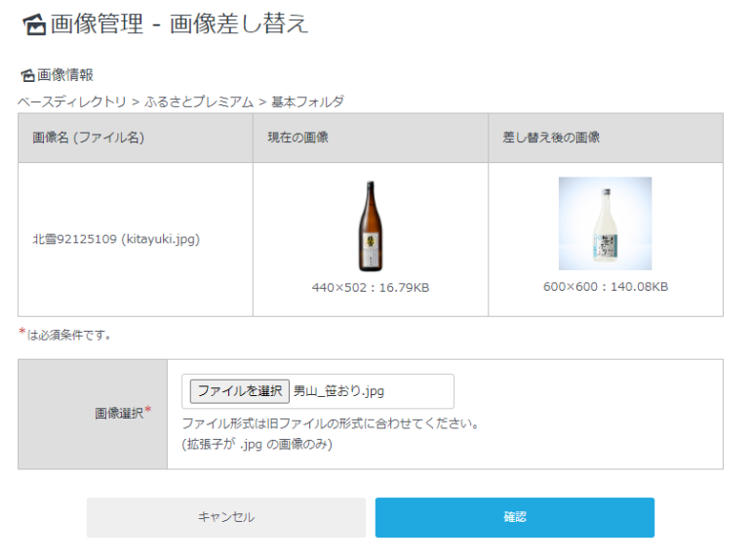
Task: Click the 440×502 : 16.79KB size text
Action: click(371, 288)
